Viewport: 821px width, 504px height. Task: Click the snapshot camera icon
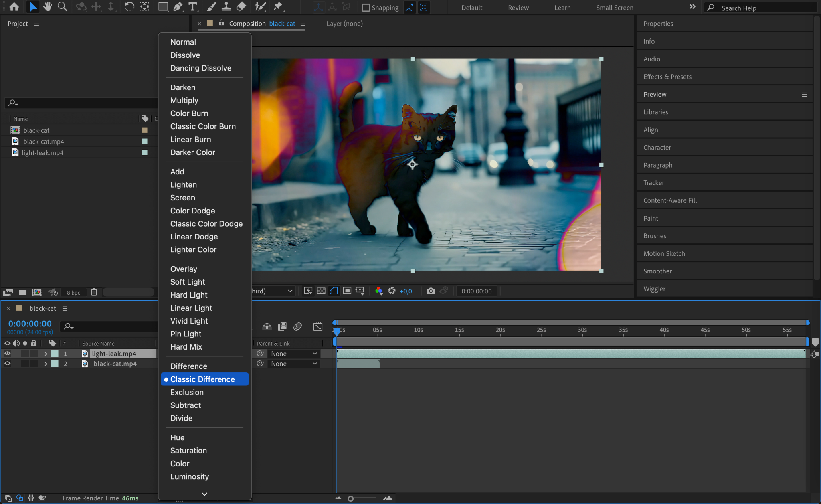pyautogui.click(x=431, y=291)
